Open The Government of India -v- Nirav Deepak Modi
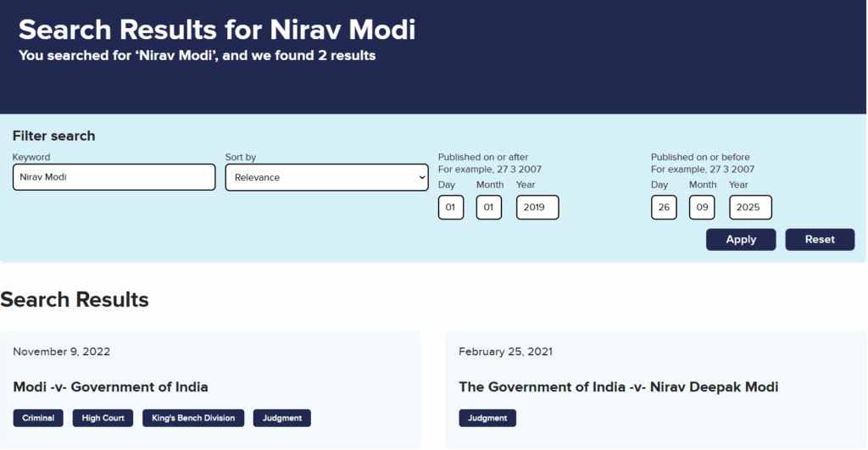The image size is (868, 450). [x=618, y=387]
